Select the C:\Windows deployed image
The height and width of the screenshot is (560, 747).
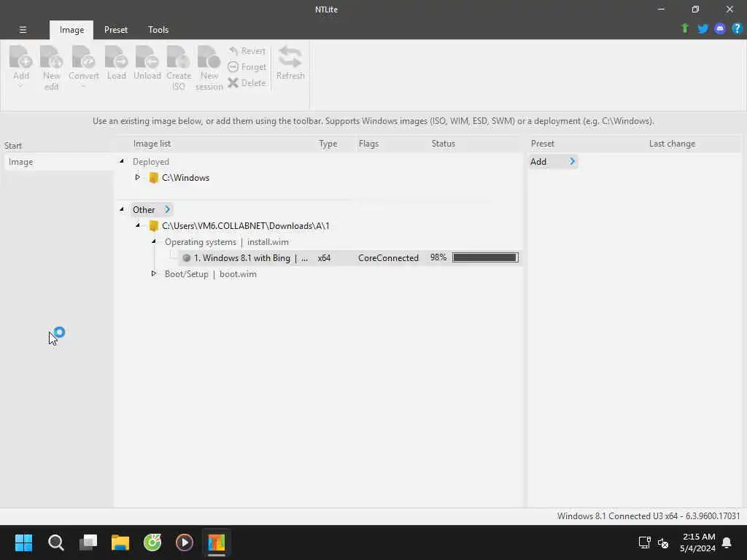(x=185, y=178)
